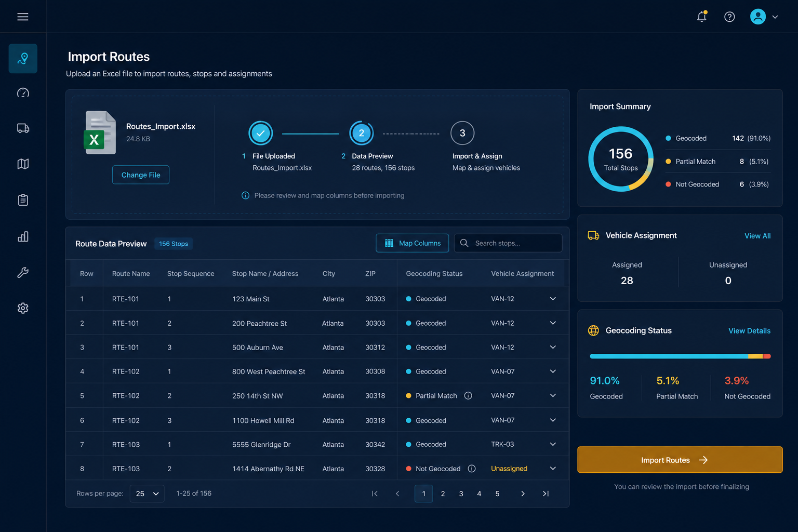The image size is (798, 532).
Task: Open the wrench maintenance sidebar icon
Action: 23,272
